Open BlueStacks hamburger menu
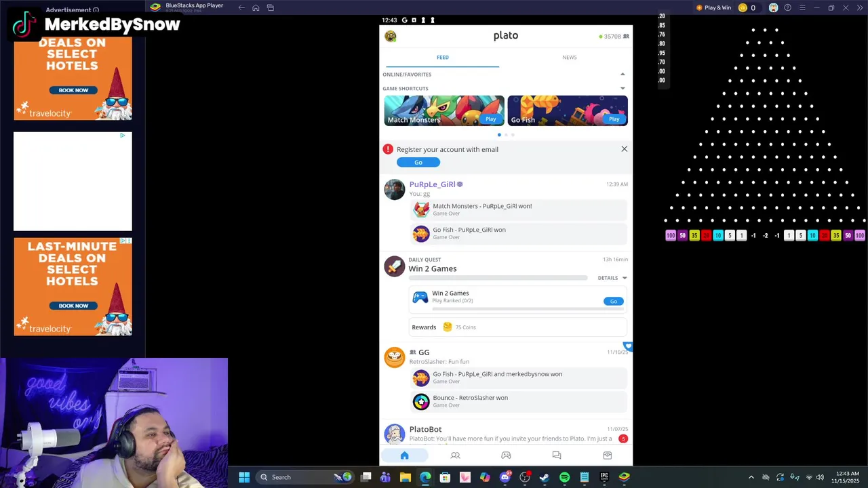The image size is (868, 488). click(802, 7)
